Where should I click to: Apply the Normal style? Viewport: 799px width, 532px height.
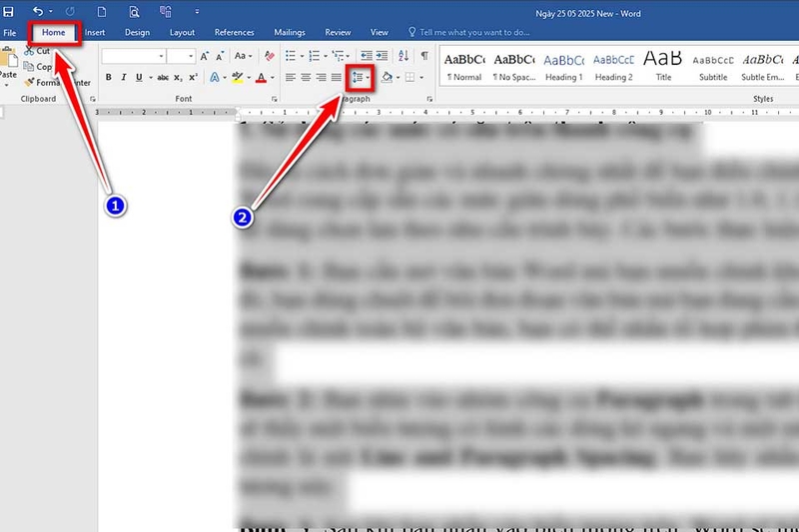tap(463, 67)
